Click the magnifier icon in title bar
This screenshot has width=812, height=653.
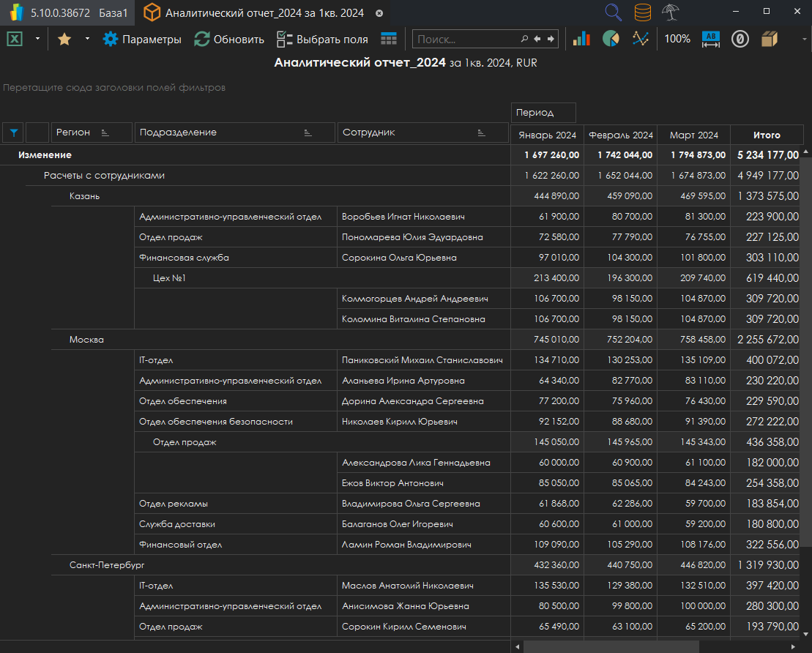pyautogui.click(x=613, y=12)
